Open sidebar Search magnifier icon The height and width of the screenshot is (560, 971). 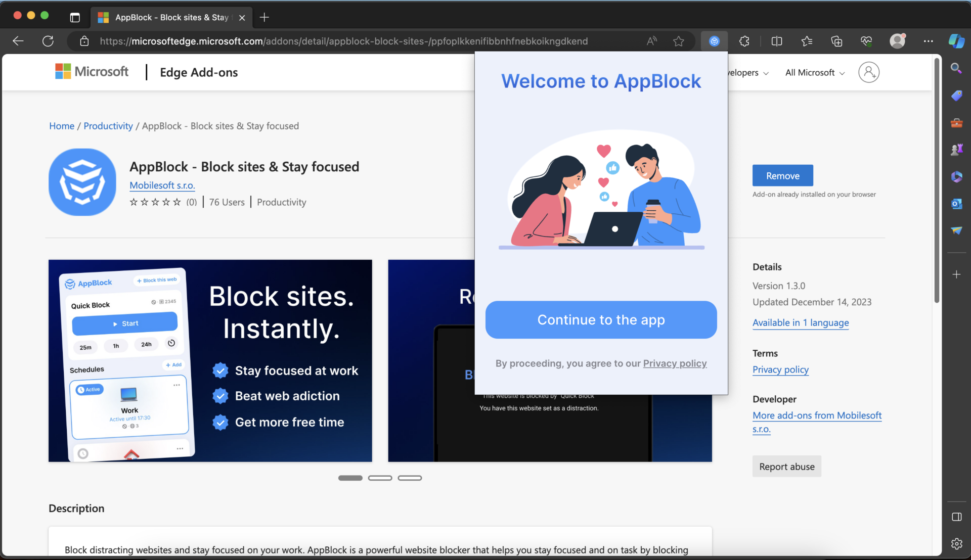coord(956,68)
